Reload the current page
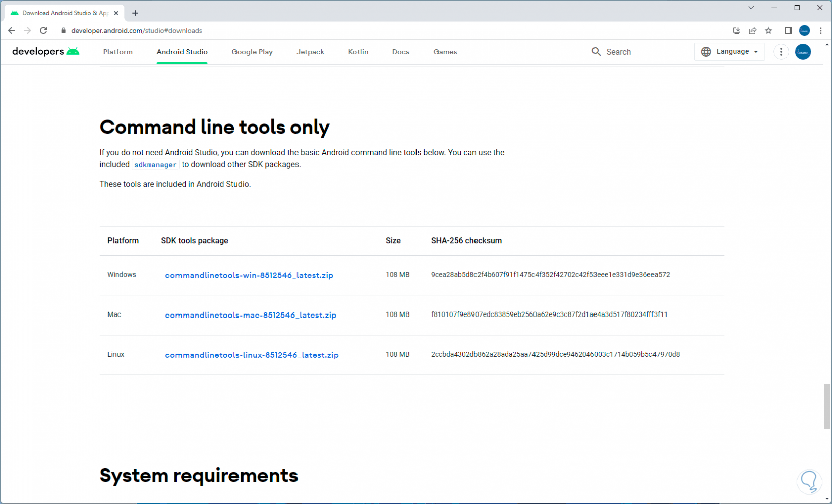The height and width of the screenshot is (504, 832). pos(43,31)
